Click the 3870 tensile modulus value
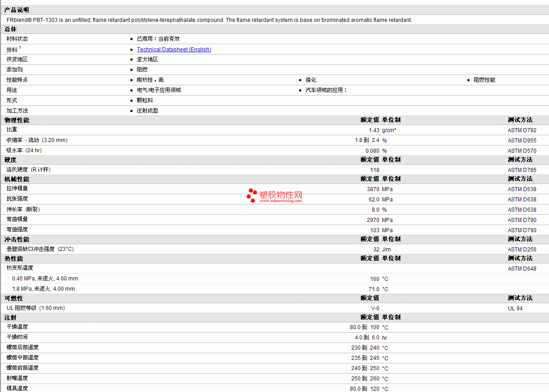This screenshot has width=549, height=392. coord(373,189)
